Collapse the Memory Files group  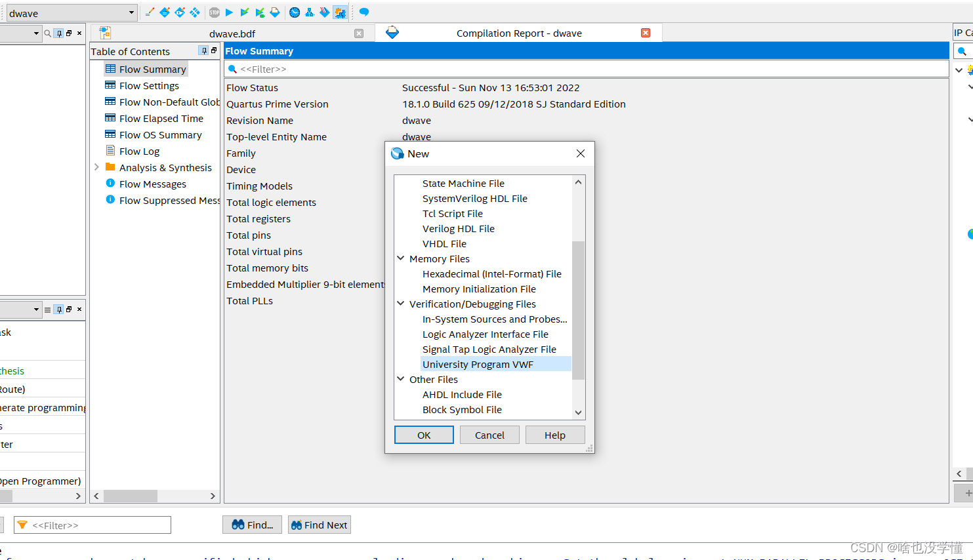[x=401, y=258]
